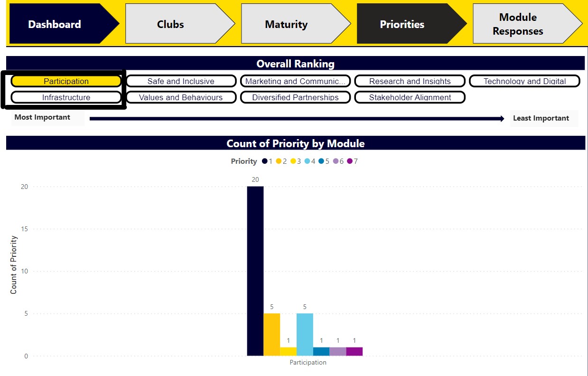Select the Participation ranking pill

[66, 81]
